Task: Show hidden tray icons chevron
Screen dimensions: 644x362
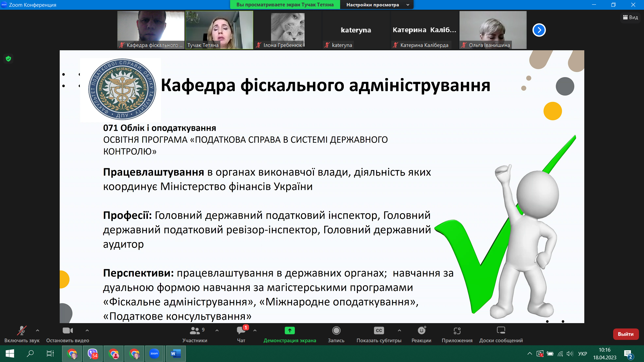Action: 530,354
